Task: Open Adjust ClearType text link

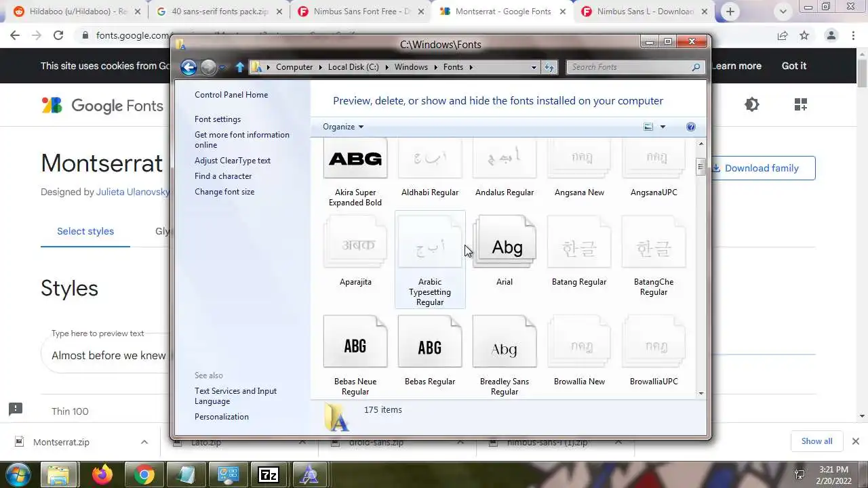Action: pos(233,161)
